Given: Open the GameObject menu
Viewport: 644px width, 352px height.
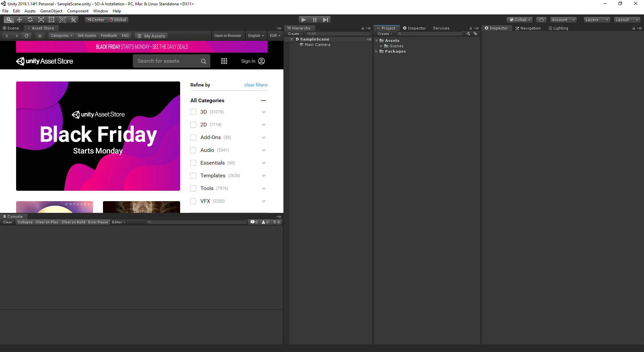Looking at the screenshot, I should click(x=51, y=11).
